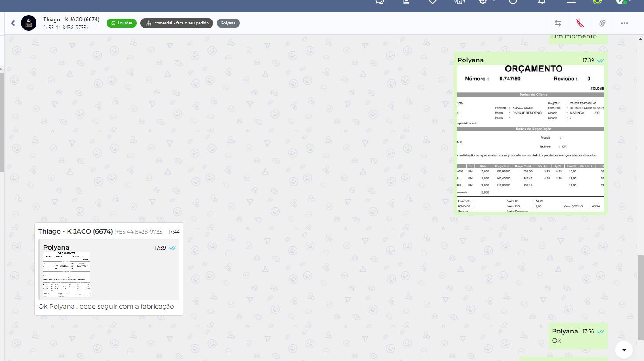
Task: Open Thiago K JACO contact avatar
Action: click(x=29, y=23)
